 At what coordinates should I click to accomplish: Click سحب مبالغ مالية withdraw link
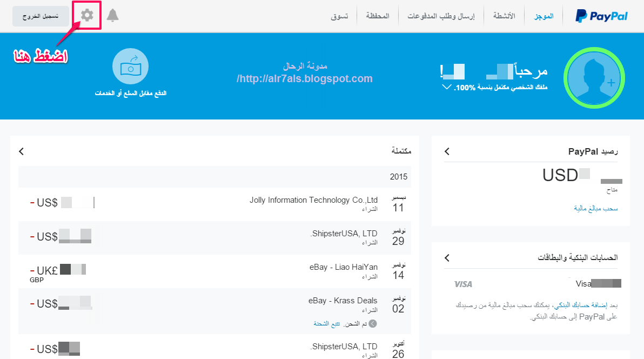pos(595,209)
